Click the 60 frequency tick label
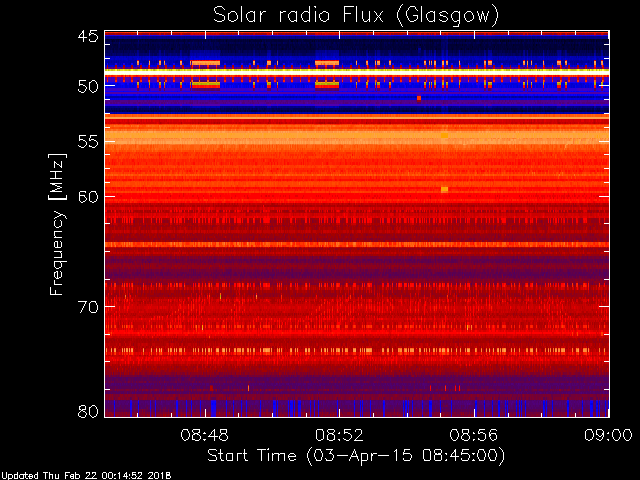The width and height of the screenshot is (640, 480). [88, 196]
